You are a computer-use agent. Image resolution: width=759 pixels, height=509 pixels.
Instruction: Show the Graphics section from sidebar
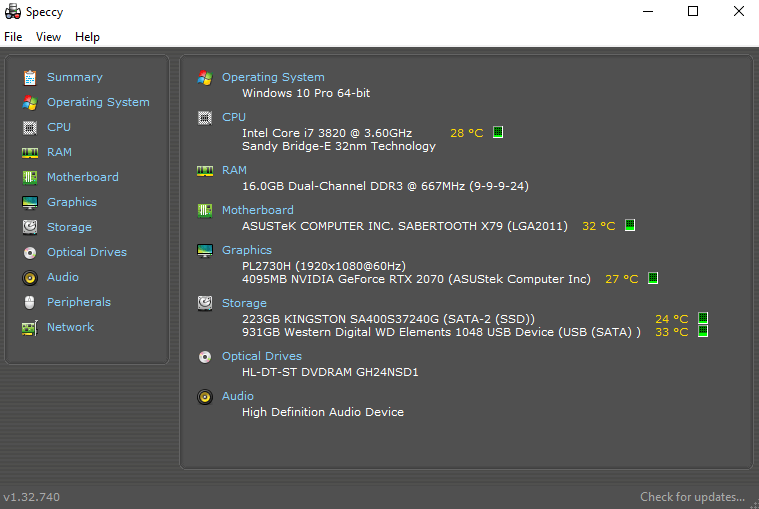coord(72,202)
